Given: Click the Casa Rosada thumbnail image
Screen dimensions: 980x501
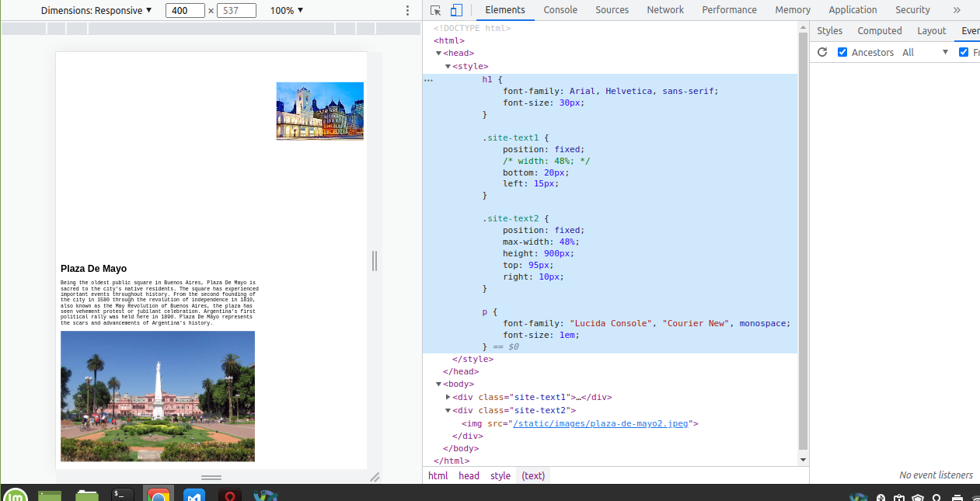Looking at the screenshot, I should pos(319,111).
